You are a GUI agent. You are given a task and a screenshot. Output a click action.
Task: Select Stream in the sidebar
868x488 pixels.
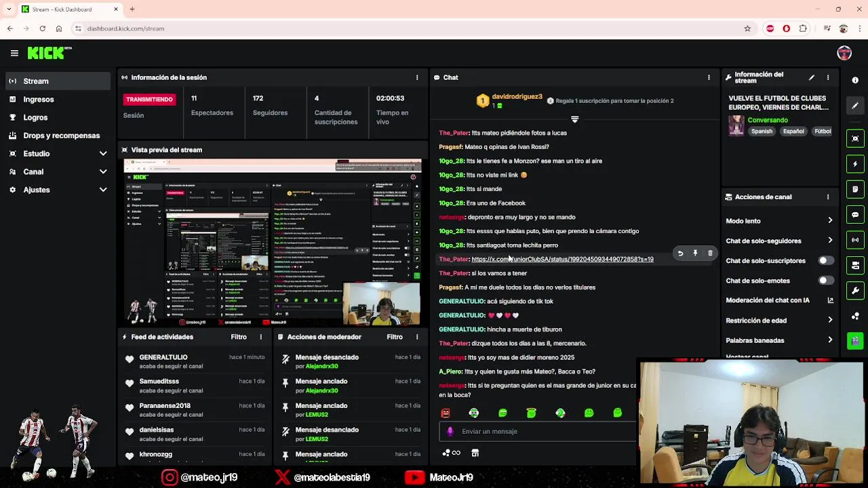[x=58, y=81]
